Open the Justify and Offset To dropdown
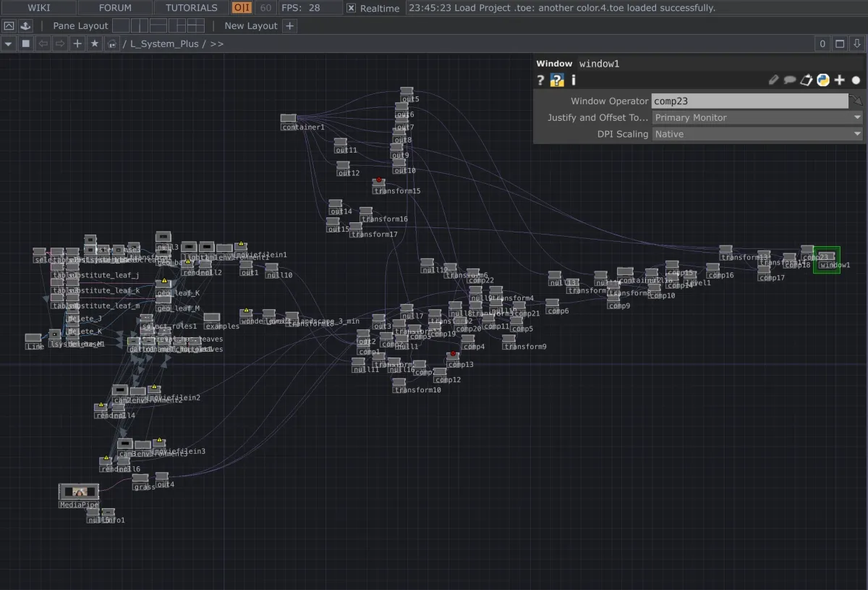Viewport: 868px width, 590px height. tap(757, 117)
